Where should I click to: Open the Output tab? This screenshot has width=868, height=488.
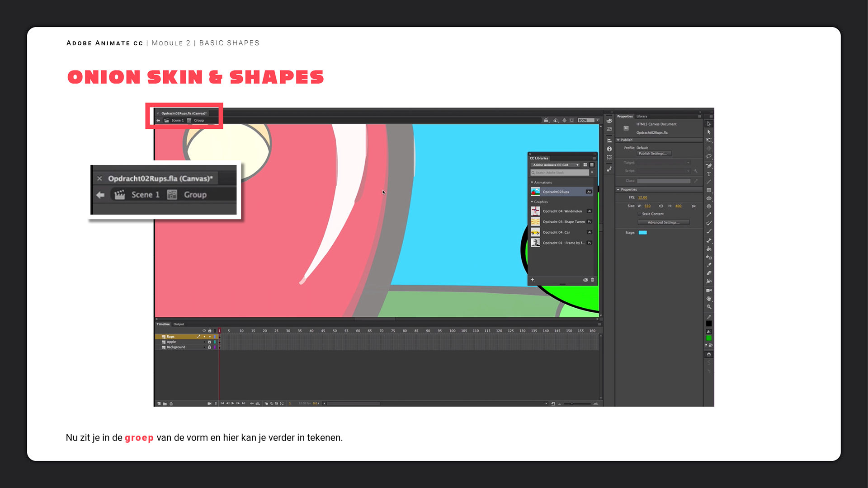179,324
